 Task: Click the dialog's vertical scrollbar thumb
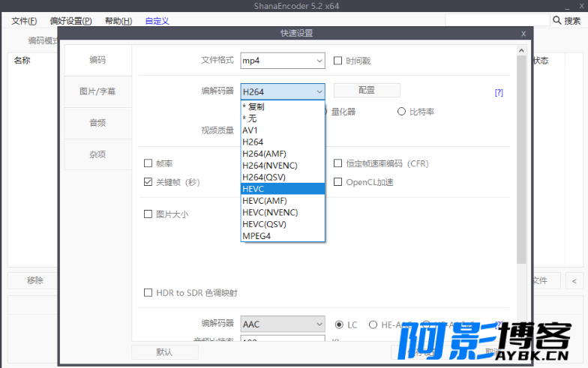click(521, 160)
